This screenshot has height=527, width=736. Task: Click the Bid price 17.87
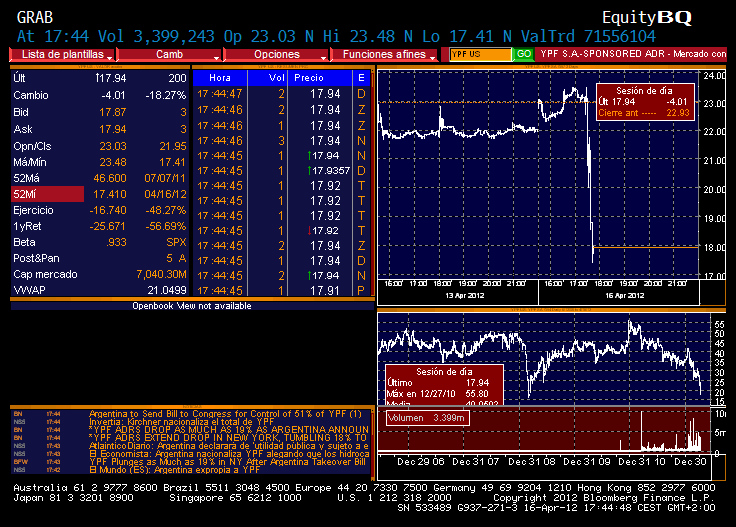click(x=113, y=113)
